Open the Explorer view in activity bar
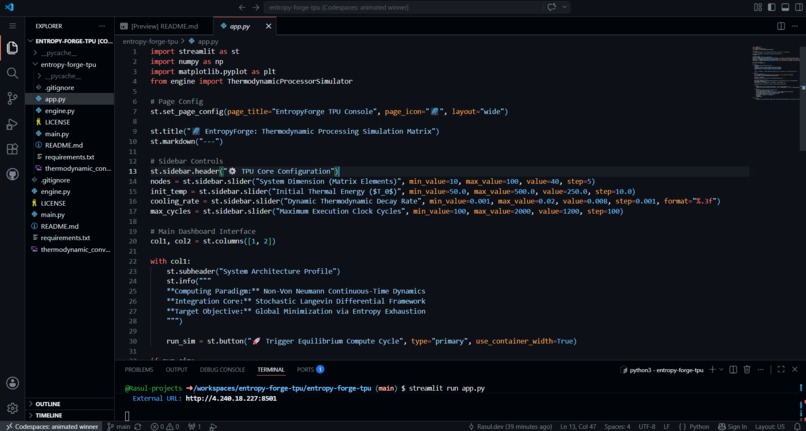 point(12,48)
